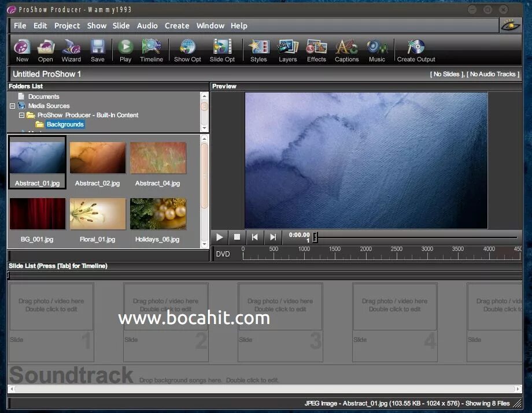Open Slide Options from the toolbar
Viewport: 532px width, 413px height.
click(x=222, y=50)
